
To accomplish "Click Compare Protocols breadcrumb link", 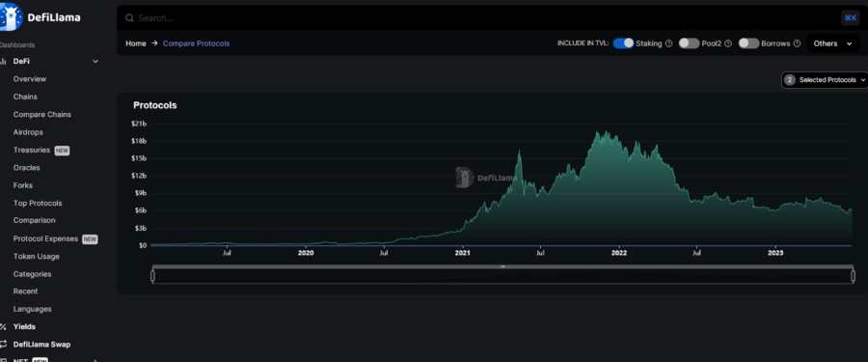I will [196, 43].
